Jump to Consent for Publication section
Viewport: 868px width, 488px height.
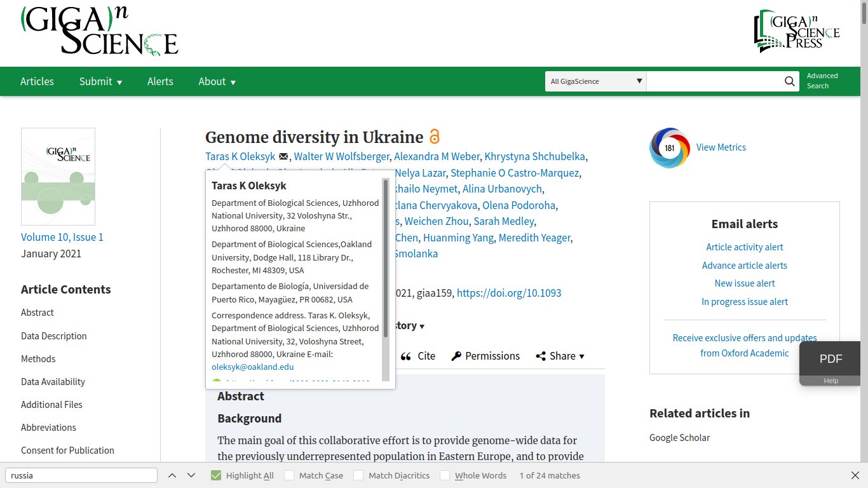(x=67, y=451)
